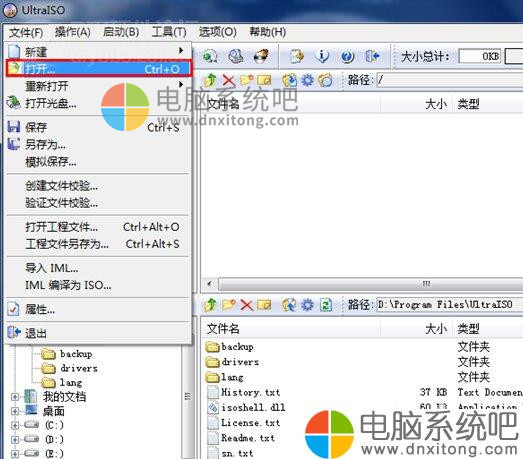Expand the (C:) drive node

[x=15, y=425]
